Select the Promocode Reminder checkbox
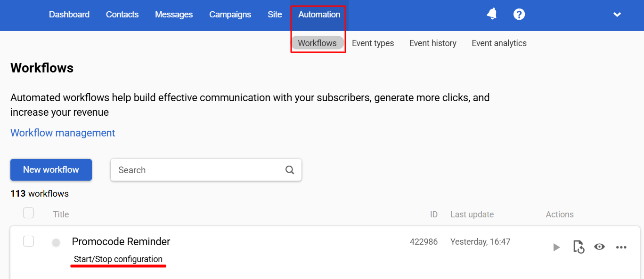 coord(29,241)
